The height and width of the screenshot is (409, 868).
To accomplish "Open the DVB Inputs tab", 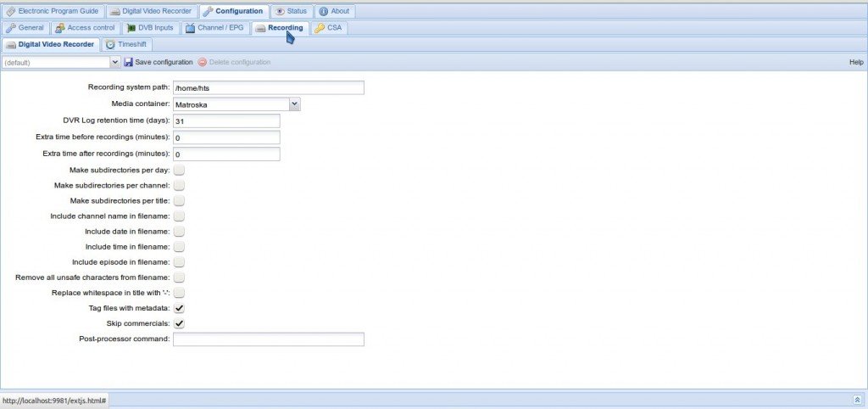I will (150, 28).
